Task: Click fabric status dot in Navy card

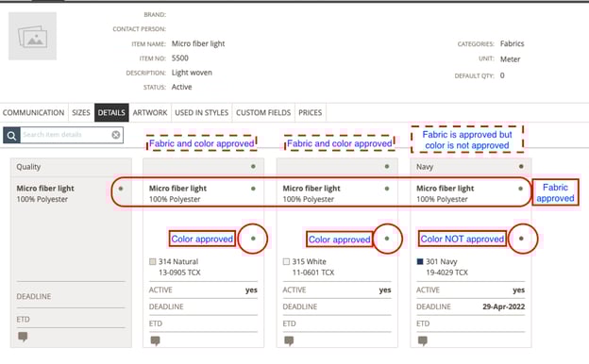Action: coord(521,189)
